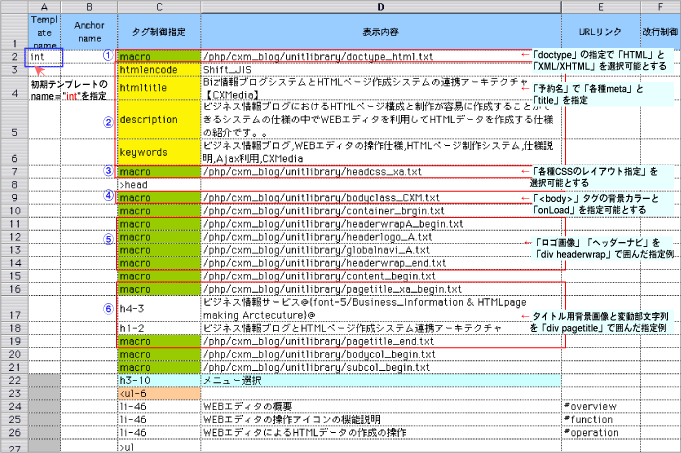
Task: Click the 'Template name' header cell
Action: point(44,32)
